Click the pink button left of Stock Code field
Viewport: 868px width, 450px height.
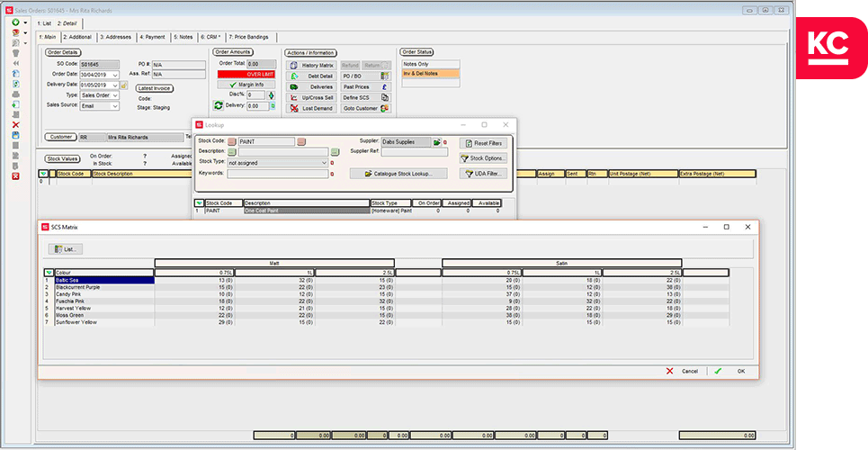pyautogui.click(x=232, y=142)
